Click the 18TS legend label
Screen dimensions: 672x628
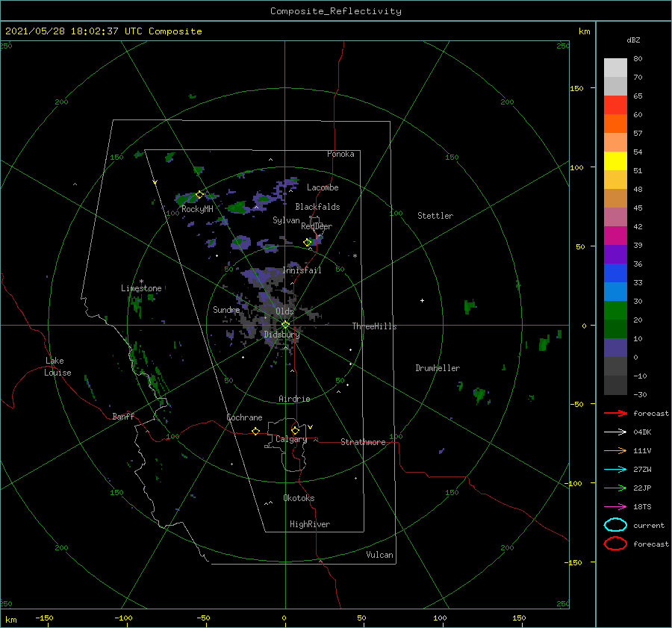tap(642, 507)
